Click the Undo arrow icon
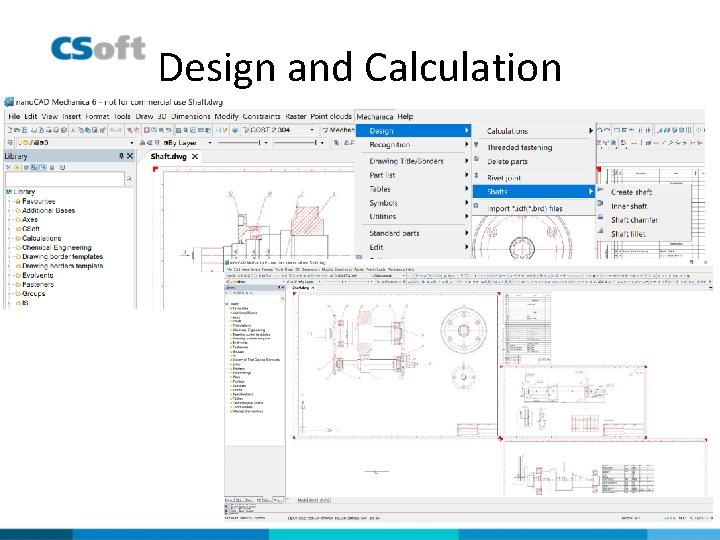 click(x=112, y=130)
